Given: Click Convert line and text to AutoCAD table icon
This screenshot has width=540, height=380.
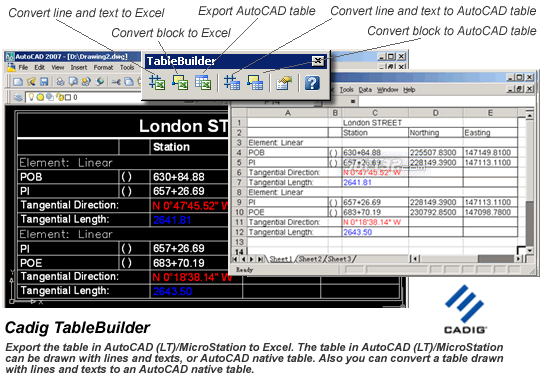Looking at the screenshot, I should [232, 83].
